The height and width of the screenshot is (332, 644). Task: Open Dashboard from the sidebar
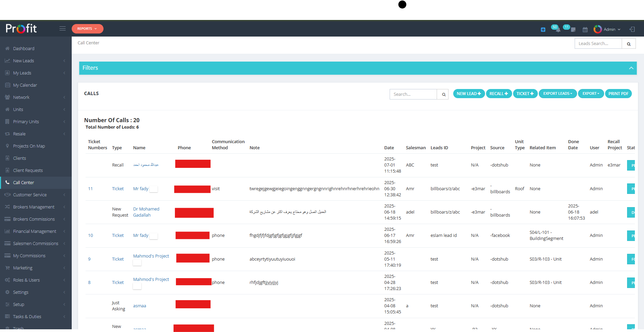point(24,49)
